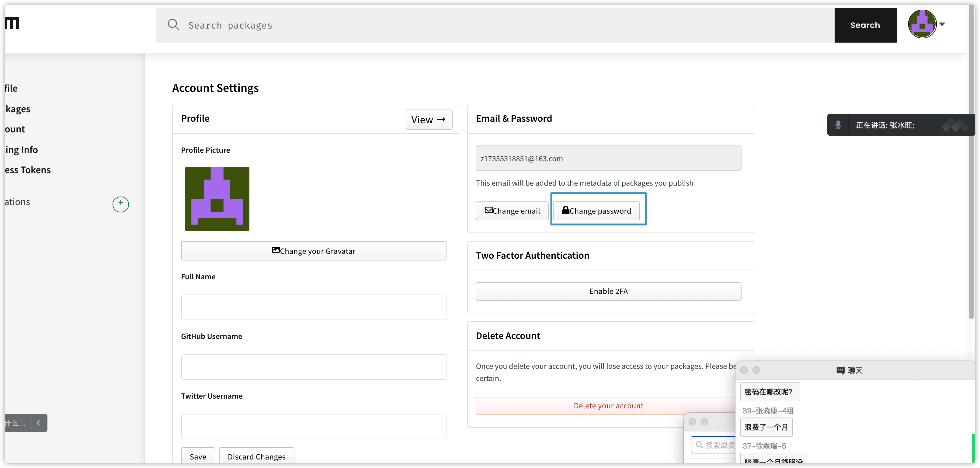This screenshot has width=980, height=468.
Task: Open Access Tokens in the sidebar
Action: click(27, 170)
